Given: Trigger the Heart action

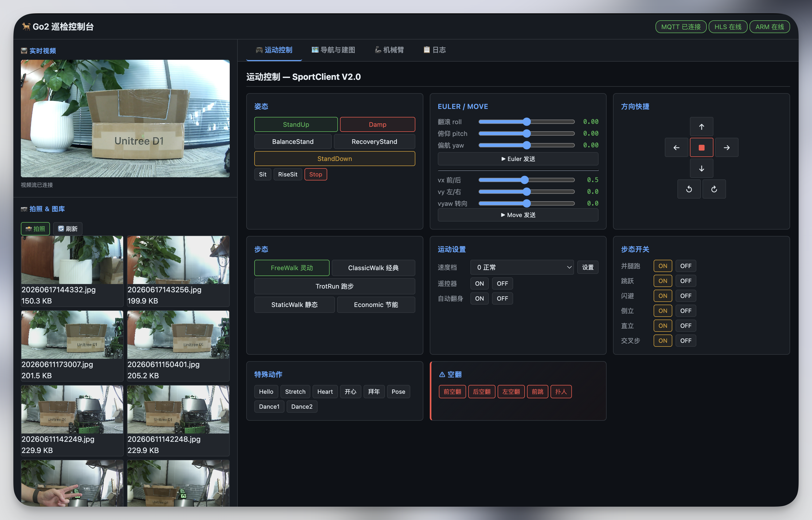Looking at the screenshot, I should coord(325,392).
